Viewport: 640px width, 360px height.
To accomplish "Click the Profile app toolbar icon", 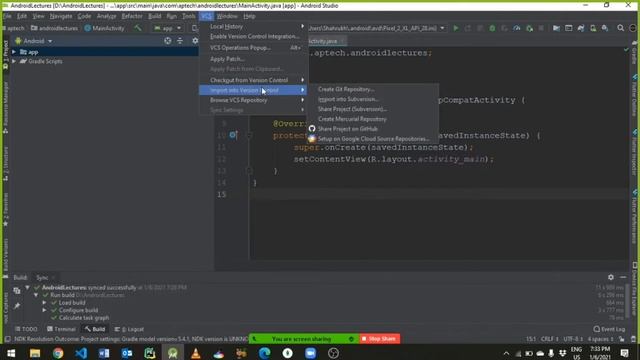I will pyautogui.click(x=517, y=28).
